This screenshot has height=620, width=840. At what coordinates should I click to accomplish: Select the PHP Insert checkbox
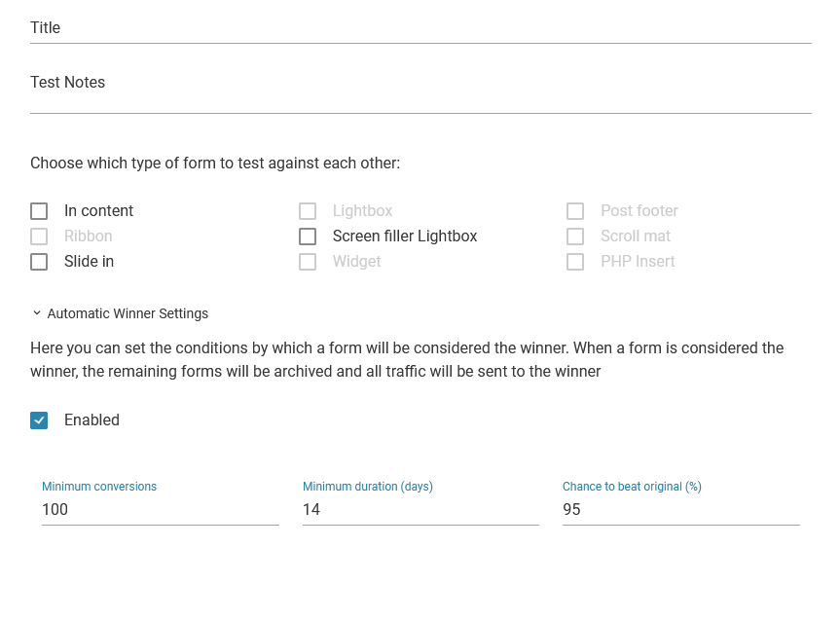(575, 262)
